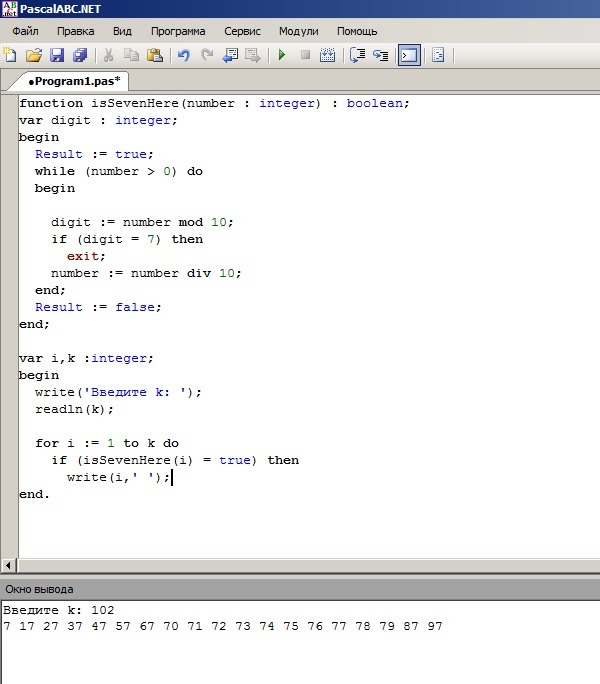Click the Окно вывода panel header
This screenshot has width=600, height=684.
300,589
